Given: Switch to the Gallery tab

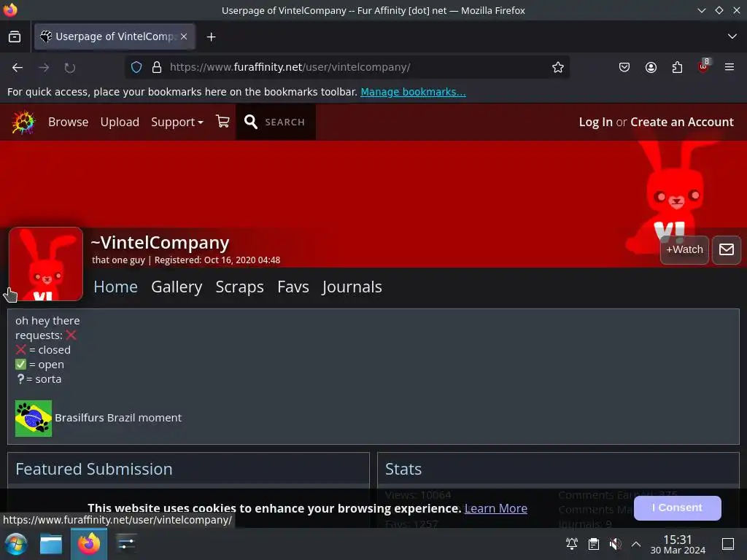Looking at the screenshot, I should (177, 287).
